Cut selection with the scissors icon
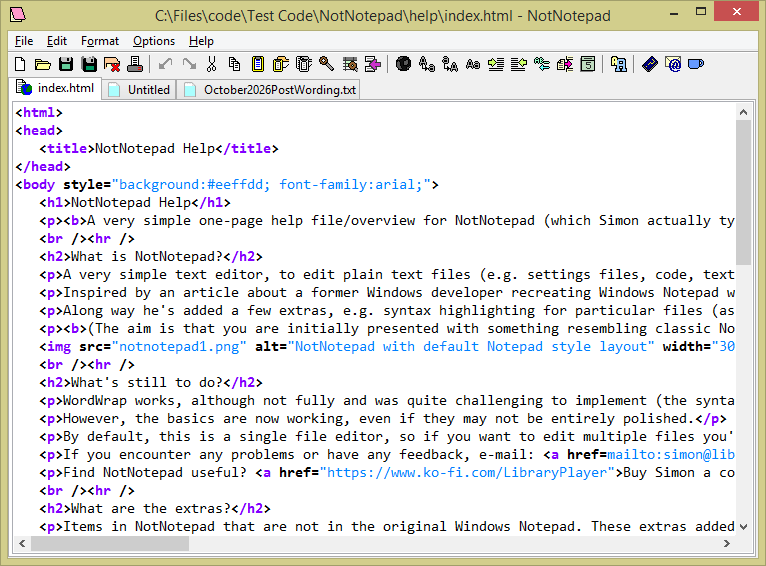Viewport: 766px width, 566px height. coord(212,64)
